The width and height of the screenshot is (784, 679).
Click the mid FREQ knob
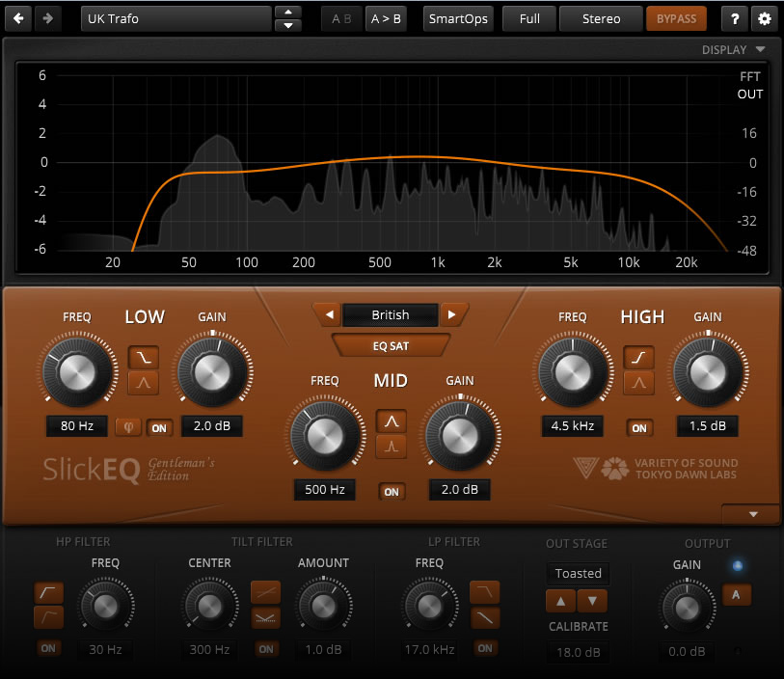[x=325, y=436]
